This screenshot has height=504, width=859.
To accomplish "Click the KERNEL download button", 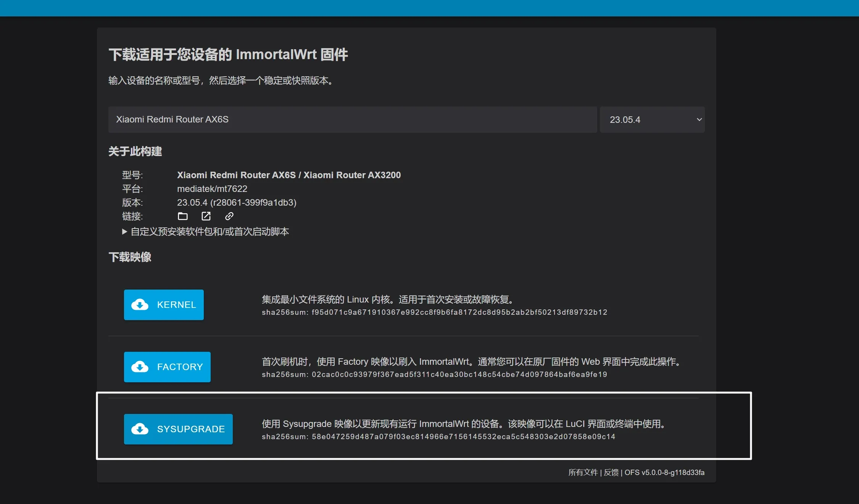I will (164, 305).
